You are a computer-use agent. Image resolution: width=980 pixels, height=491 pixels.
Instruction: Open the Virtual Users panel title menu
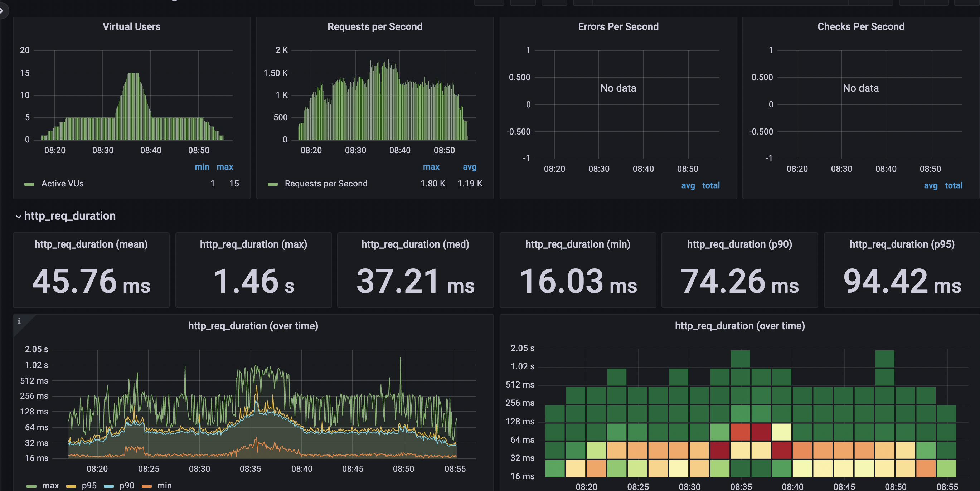(131, 26)
